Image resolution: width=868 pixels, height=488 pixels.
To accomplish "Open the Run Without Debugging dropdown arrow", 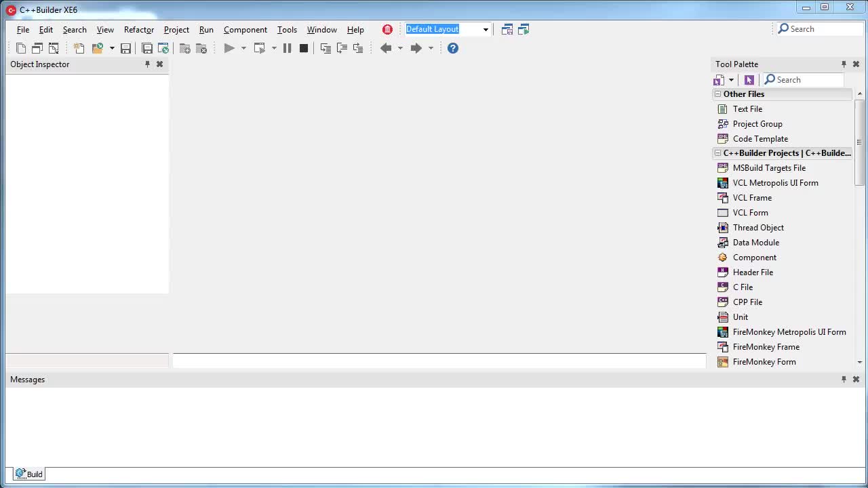I will click(274, 48).
